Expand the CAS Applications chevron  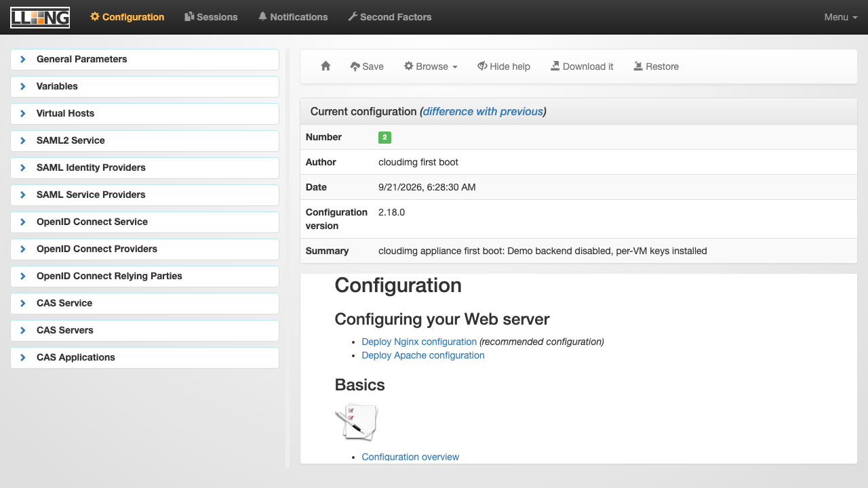[22, 357]
